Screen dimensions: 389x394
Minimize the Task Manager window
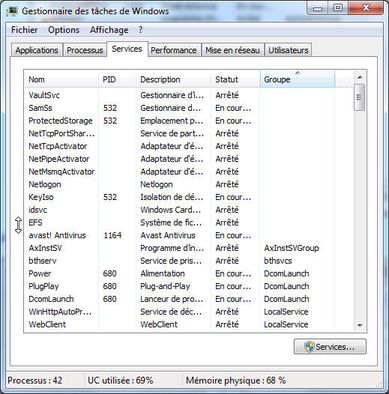pyautogui.click(x=318, y=8)
